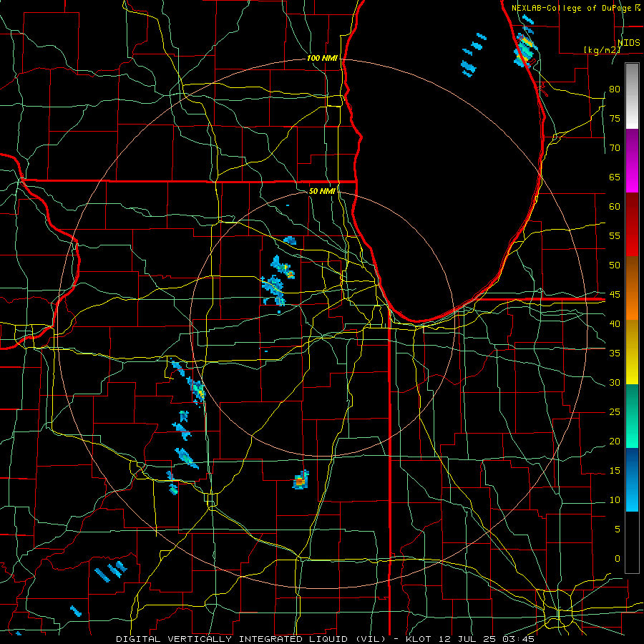Click the "NIDS" label above the scale
This screenshot has width=644, height=644.
(628, 43)
